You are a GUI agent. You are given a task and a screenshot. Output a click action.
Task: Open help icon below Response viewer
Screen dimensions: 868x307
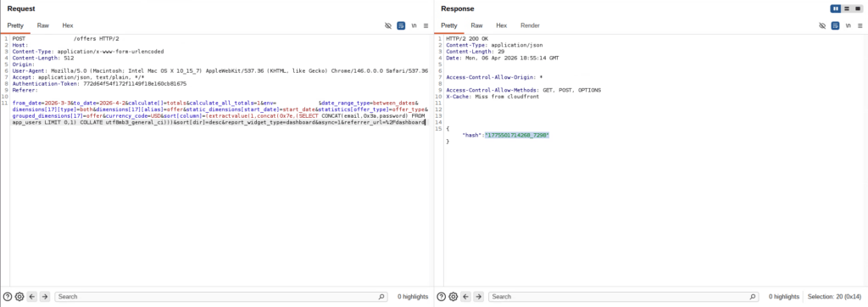(x=441, y=297)
